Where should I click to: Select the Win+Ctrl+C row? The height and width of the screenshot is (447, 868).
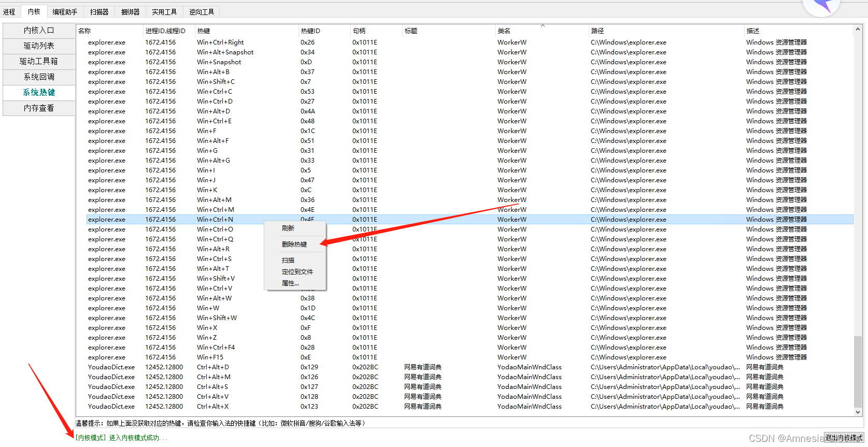coord(469,92)
